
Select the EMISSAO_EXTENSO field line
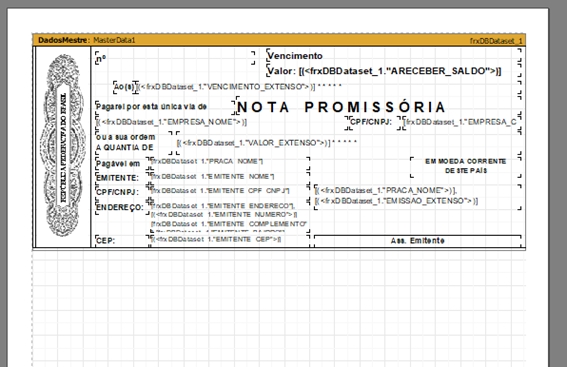[x=396, y=201]
